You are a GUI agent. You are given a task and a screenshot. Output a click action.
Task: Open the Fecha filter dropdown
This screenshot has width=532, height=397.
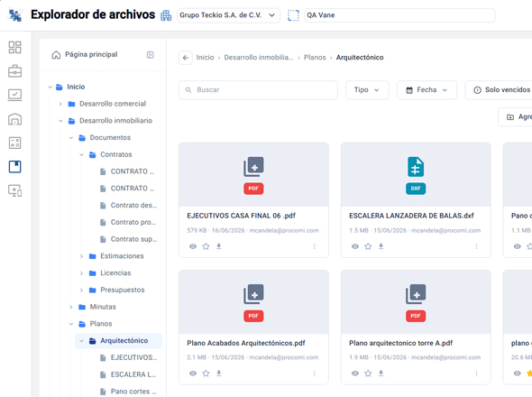click(427, 90)
